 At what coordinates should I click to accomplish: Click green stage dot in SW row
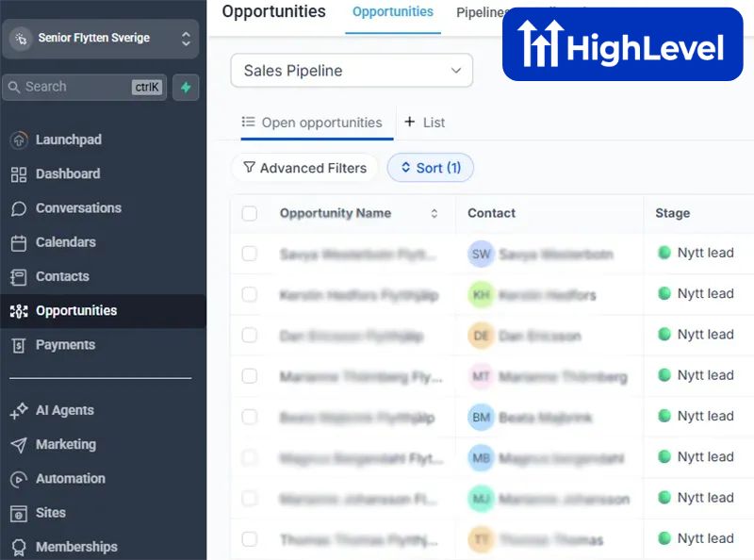point(664,253)
